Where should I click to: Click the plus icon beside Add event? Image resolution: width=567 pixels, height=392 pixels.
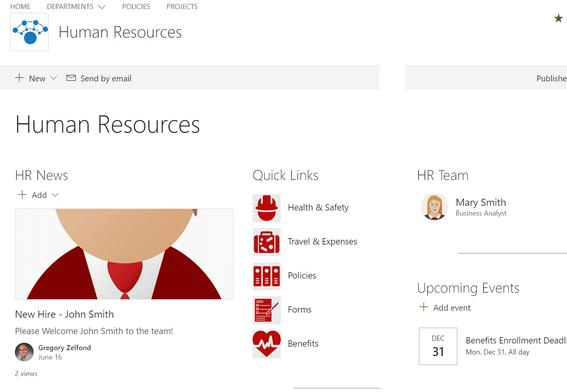(424, 307)
